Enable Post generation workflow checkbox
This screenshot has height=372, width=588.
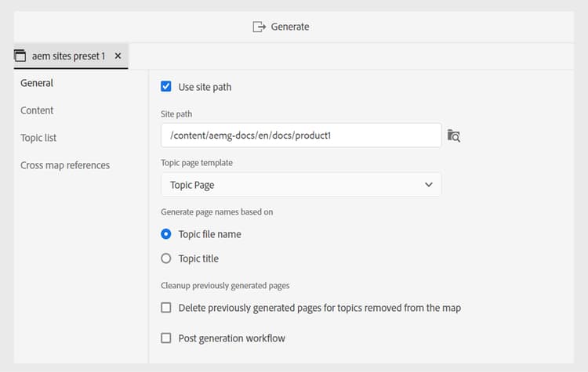[x=166, y=338]
